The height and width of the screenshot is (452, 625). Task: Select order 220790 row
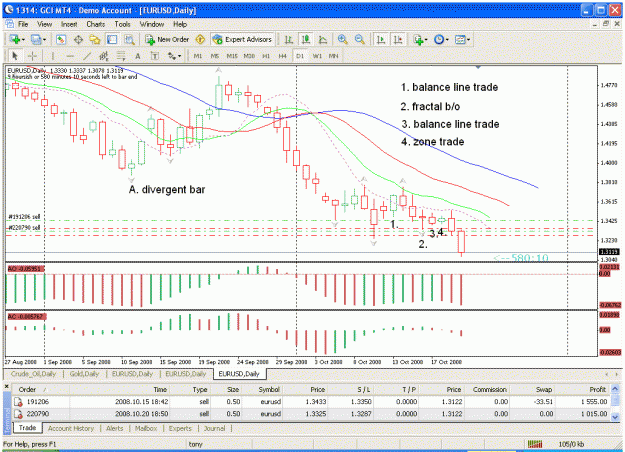click(311, 414)
